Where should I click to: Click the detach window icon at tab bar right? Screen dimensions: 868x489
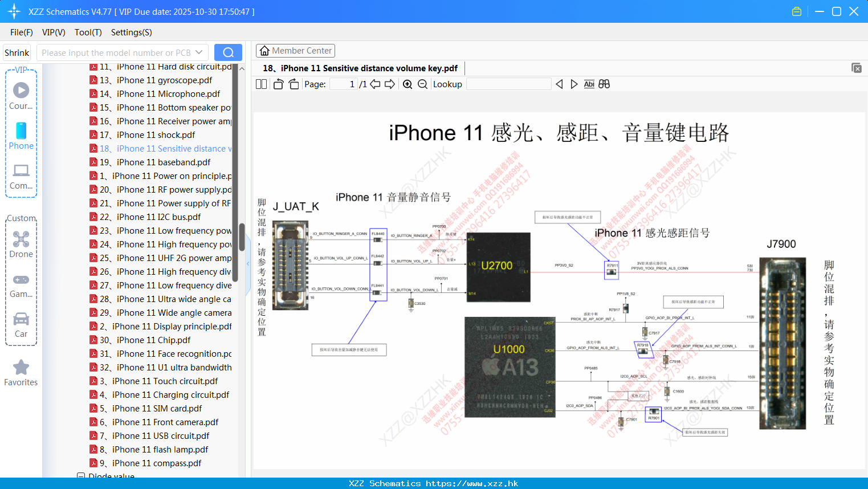(x=857, y=68)
